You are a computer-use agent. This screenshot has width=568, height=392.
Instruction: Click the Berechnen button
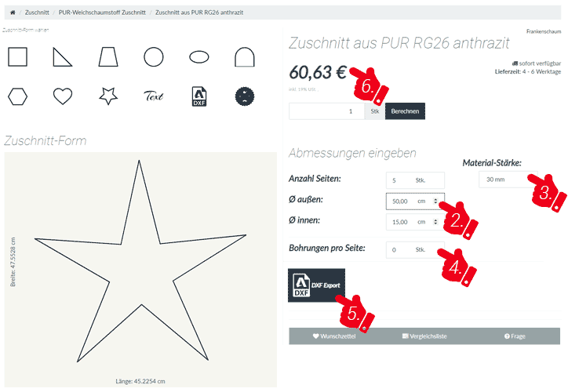(x=405, y=111)
